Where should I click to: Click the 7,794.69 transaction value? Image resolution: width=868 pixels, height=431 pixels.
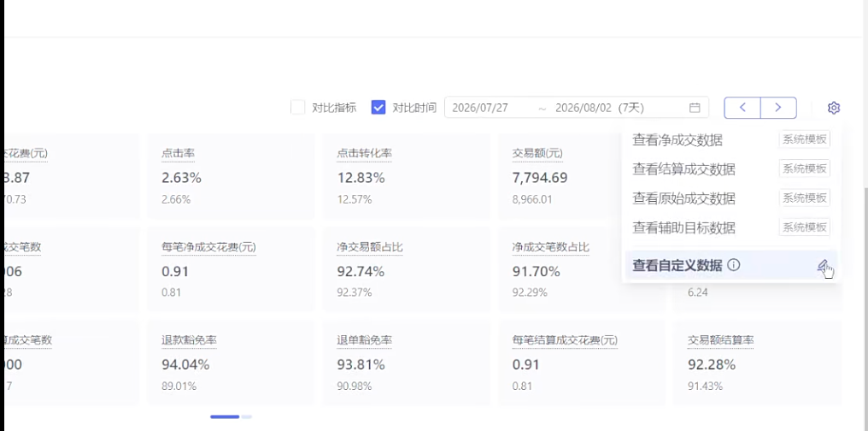pyautogui.click(x=540, y=178)
